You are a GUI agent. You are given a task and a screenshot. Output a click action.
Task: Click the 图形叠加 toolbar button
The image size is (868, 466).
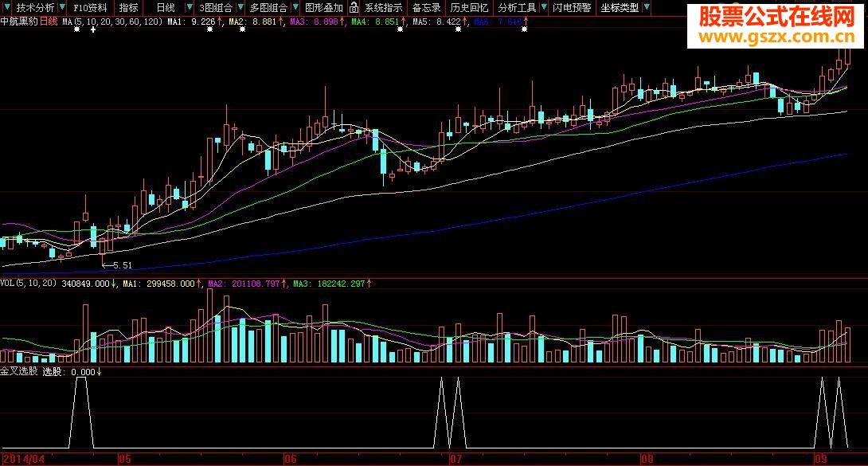pos(324,8)
